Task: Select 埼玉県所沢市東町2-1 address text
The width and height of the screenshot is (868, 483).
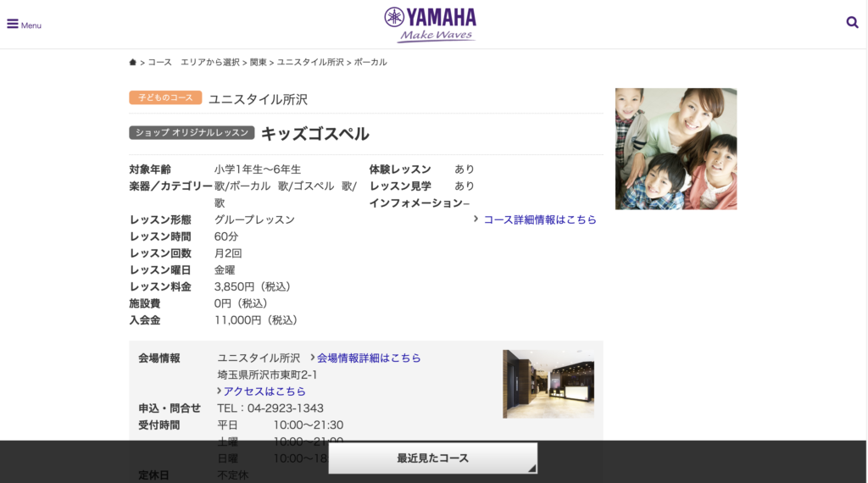Action: 267,375
